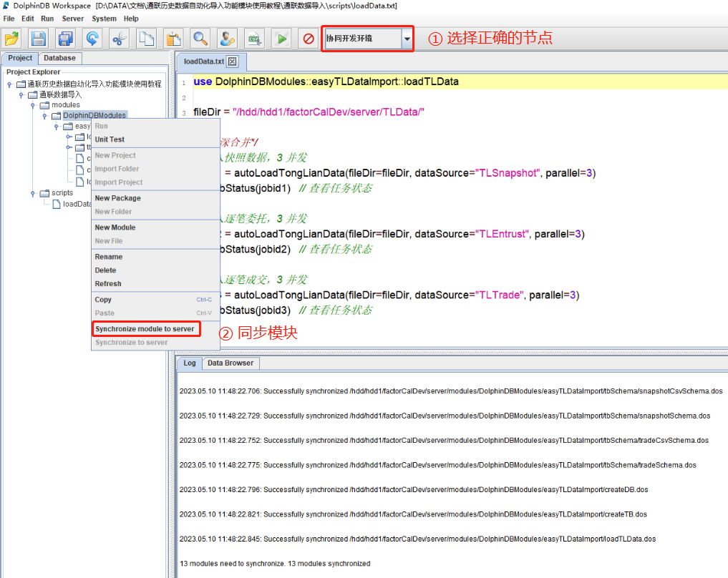Switch to the Data Browser tab
Viewport: 728px width, 578px height.
tap(230, 363)
